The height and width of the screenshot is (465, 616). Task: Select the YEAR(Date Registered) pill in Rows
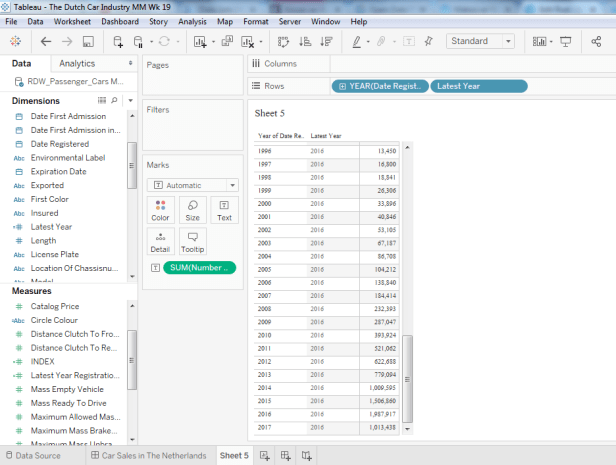coord(379,86)
